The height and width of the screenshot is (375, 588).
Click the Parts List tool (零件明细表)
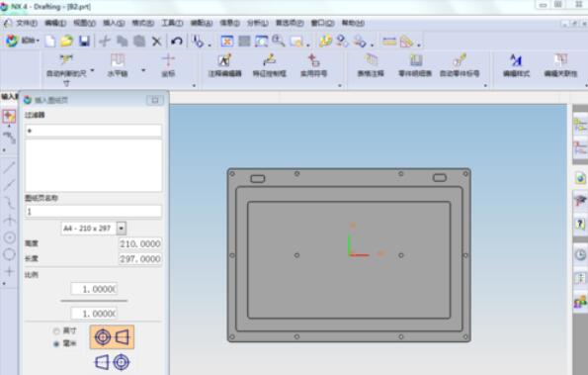pyautogui.click(x=415, y=65)
